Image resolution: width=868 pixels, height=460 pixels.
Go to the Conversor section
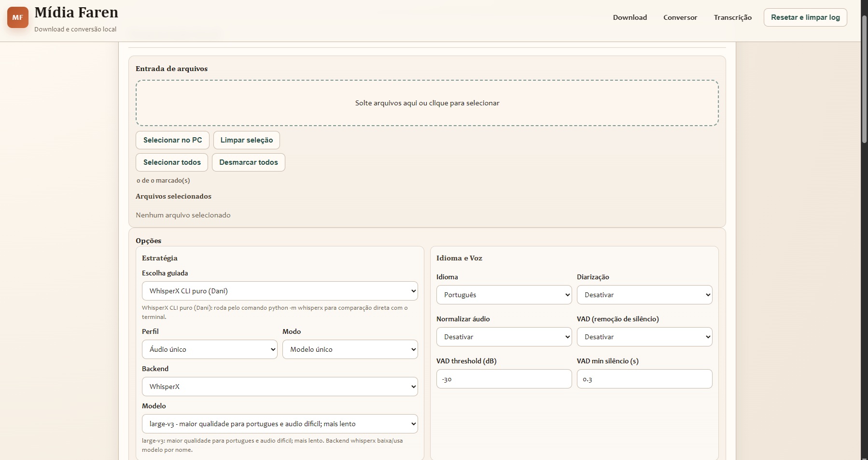(680, 17)
